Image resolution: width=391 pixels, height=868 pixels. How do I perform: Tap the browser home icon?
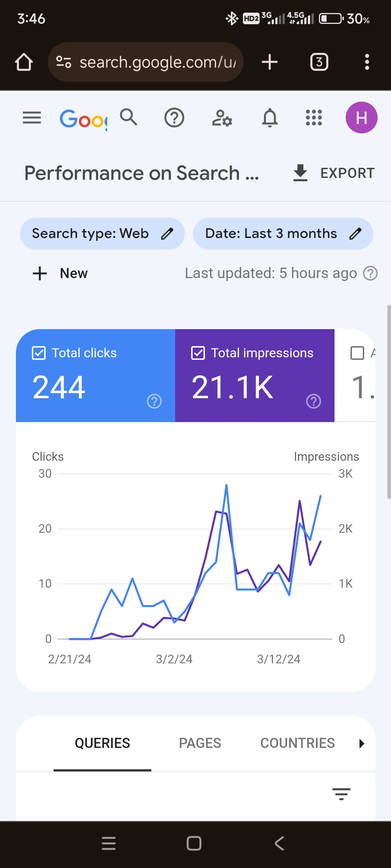click(24, 62)
